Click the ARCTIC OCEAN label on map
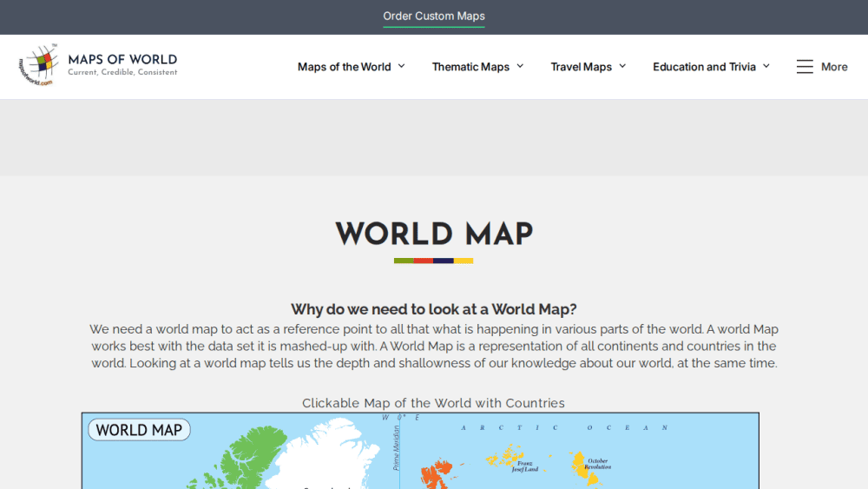The width and height of the screenshot is (868, 489). [x=565, y=427]
